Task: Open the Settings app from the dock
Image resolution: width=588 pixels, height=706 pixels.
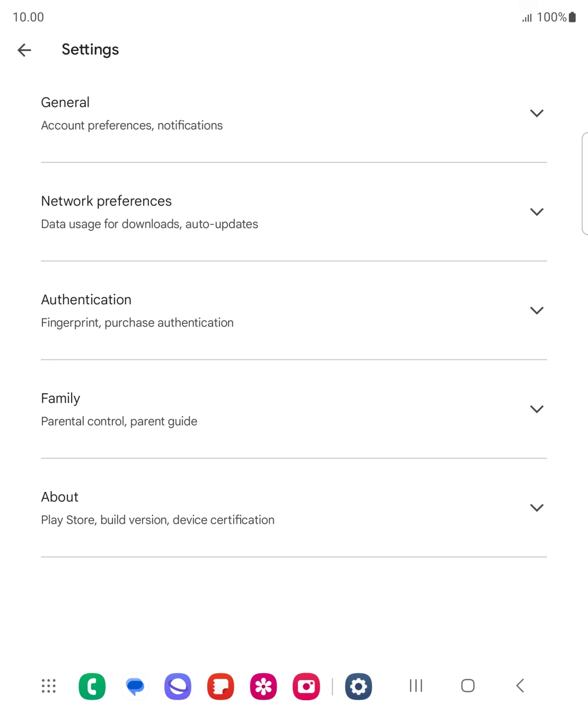Action: click(x=358, y=686)
